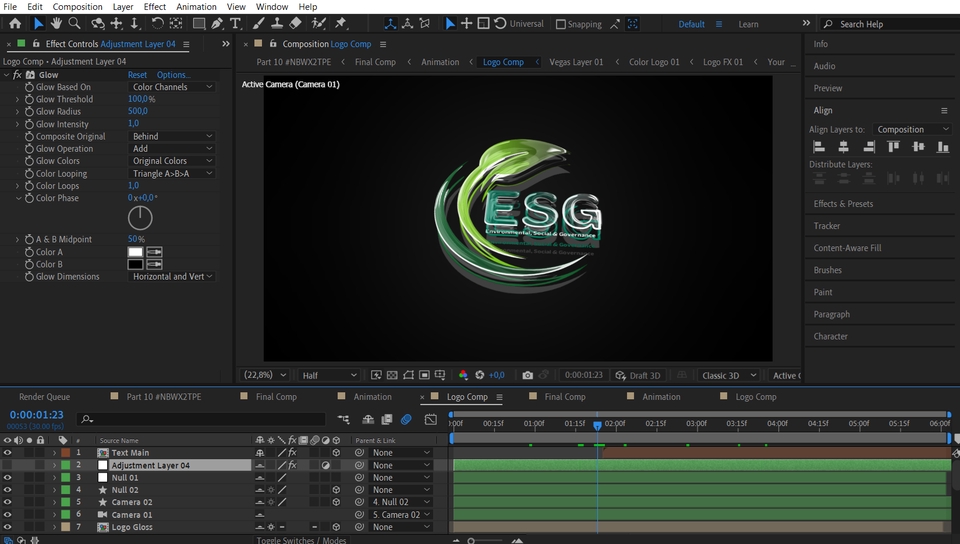The height and width of the screenshot is (544, 960).
Task: Open Align Layers to Composition dropdown
Action: (912, 129)
